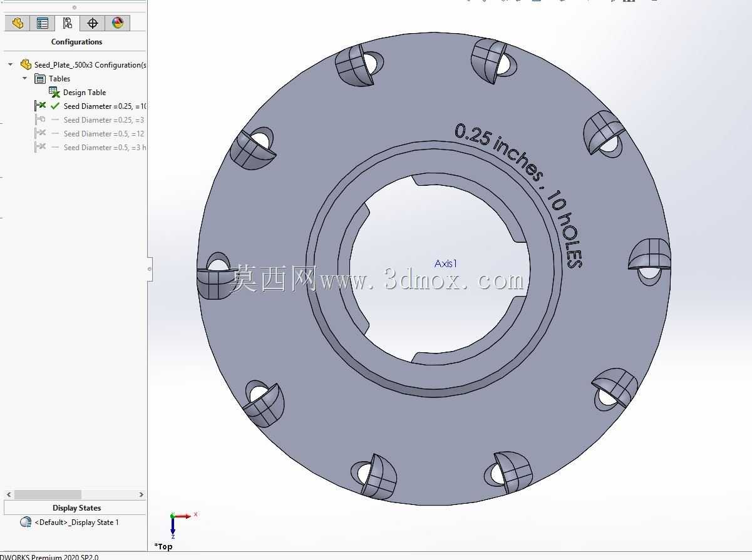Select configuration Seed Diameter =0.5, =3 h
Viewport: 752px width, 560px height.
click(105, 147)
